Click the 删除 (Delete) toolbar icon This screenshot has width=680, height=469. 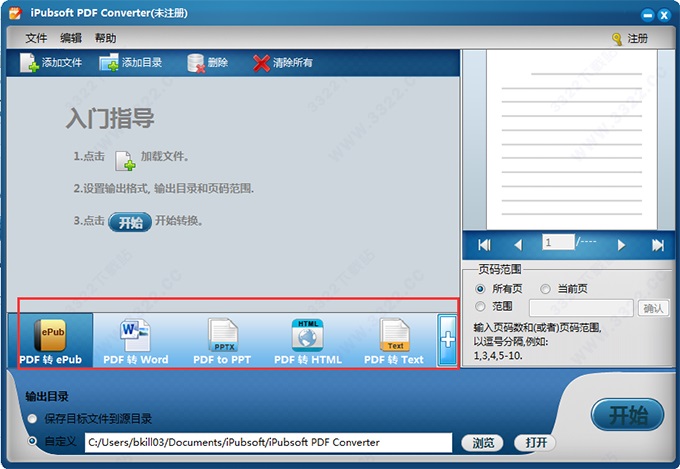[x=196, y=63]
